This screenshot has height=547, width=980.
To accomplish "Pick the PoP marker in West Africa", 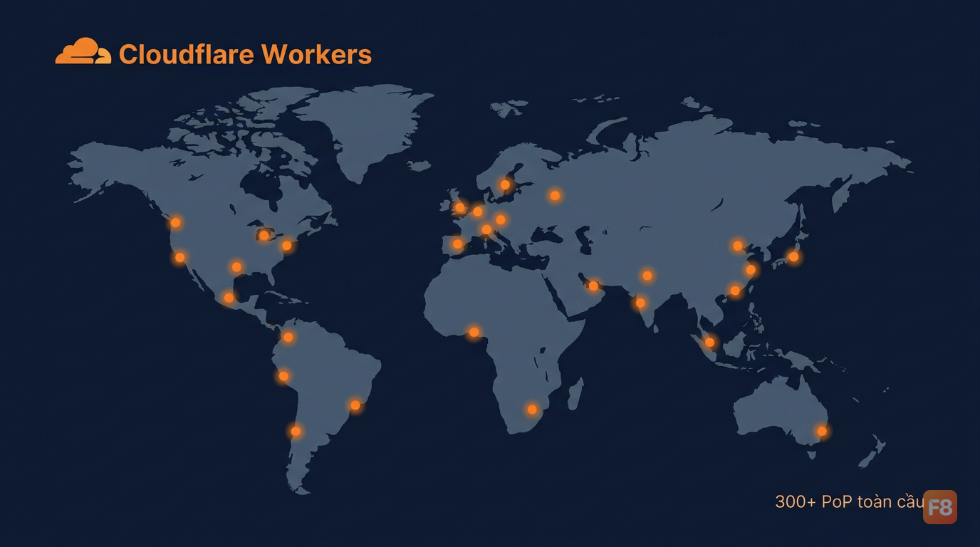I will [474, 332].
